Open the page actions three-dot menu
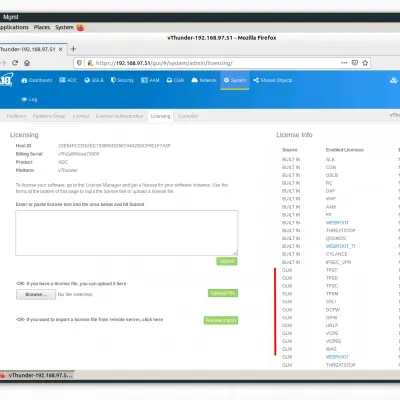Screen dimensions: 400x400 point(344,63)
